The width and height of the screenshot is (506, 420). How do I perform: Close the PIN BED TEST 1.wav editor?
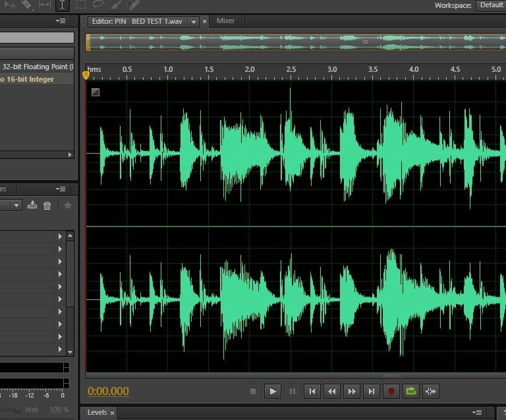coord(205,22)
